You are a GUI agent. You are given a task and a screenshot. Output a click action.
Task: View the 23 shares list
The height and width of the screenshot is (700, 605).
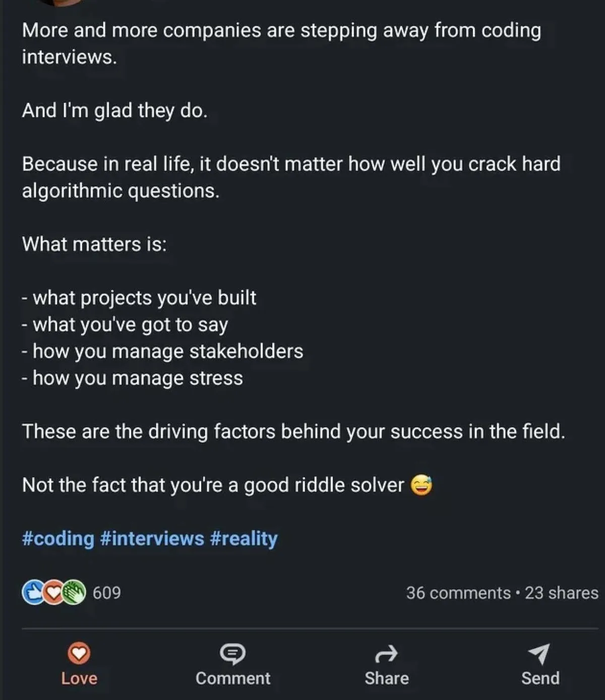(561, 593)
